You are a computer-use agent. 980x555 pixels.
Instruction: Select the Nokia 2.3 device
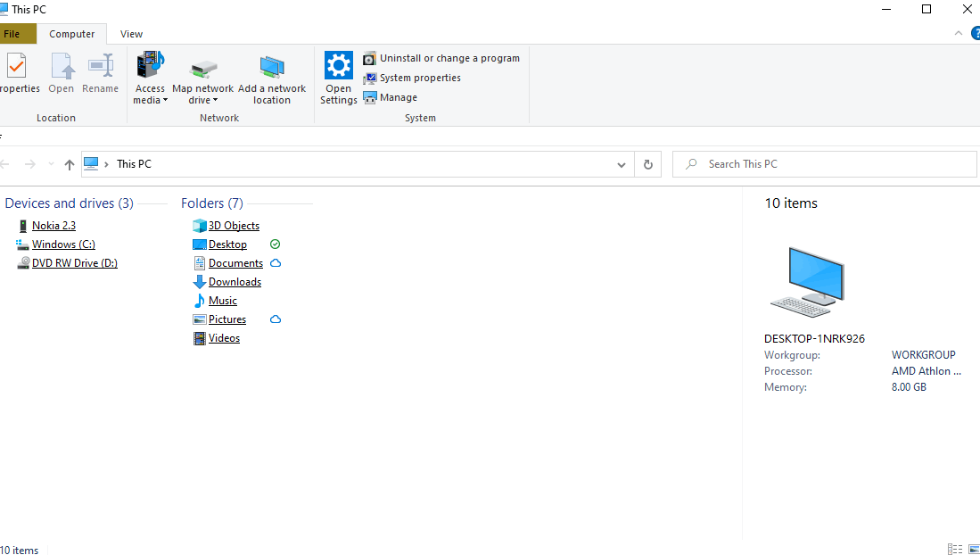(54, 226)
